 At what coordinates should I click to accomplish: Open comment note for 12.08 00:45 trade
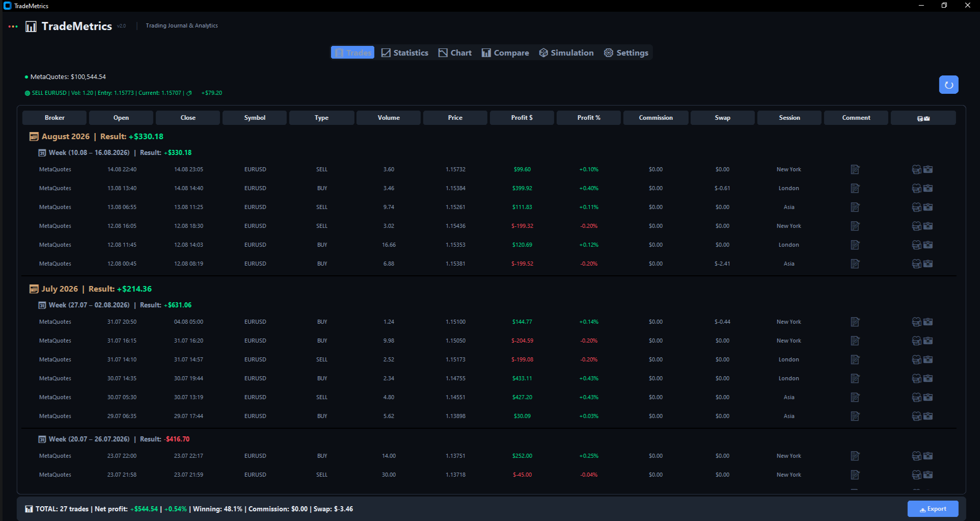(855, 264)
